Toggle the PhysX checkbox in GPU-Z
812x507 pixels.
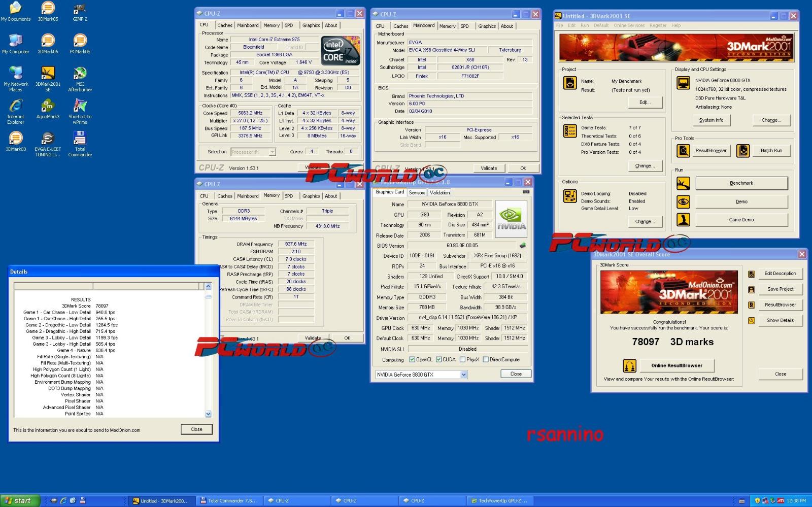click(462, 359)
